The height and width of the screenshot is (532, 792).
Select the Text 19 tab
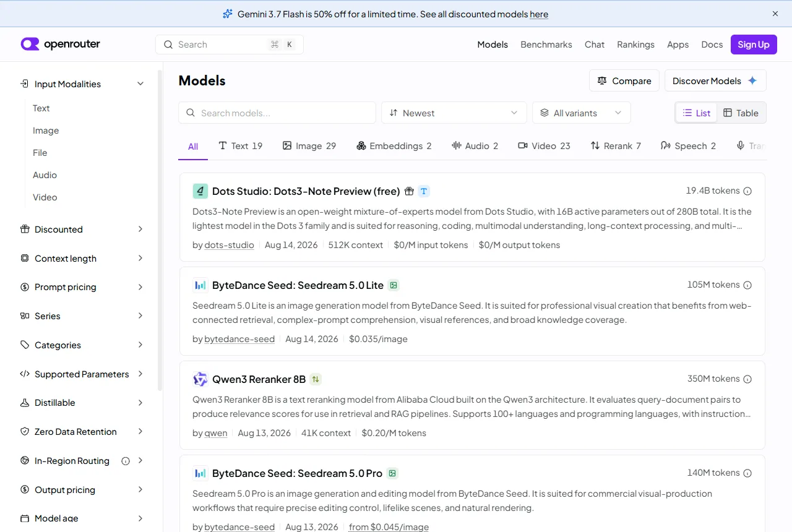[241, 146]
